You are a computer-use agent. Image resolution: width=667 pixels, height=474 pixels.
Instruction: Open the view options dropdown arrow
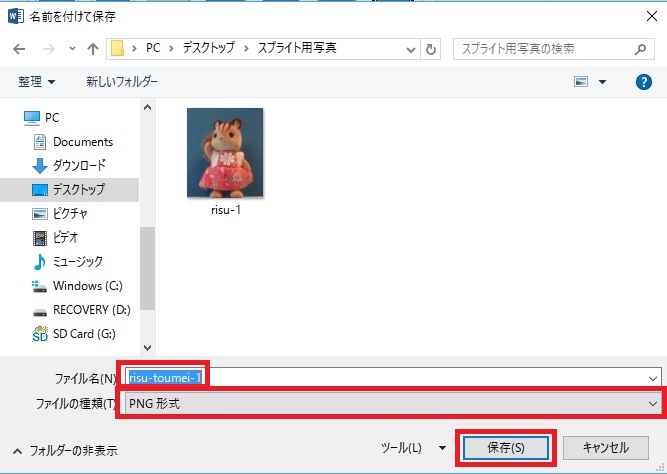[602, 82]
